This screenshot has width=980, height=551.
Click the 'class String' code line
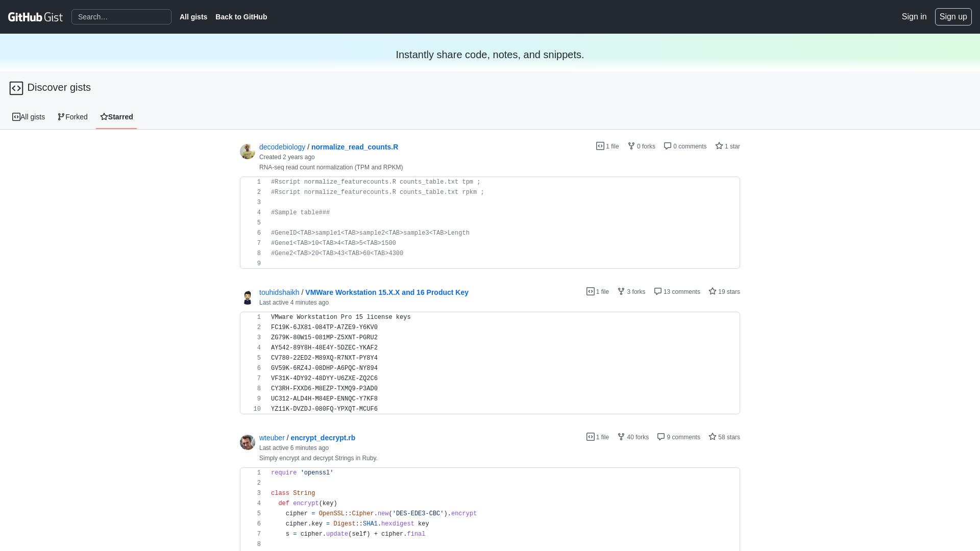pos(293,493)
